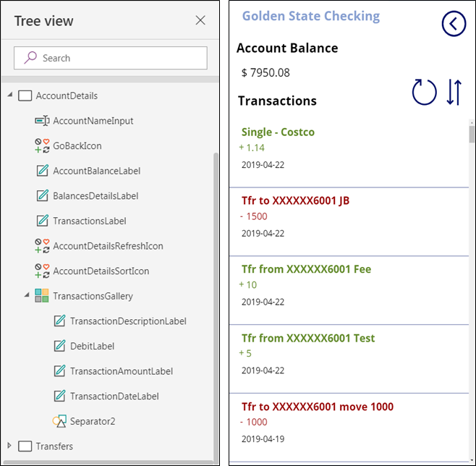Expand the Transfers screen node
Image resolution: width=476 pixels, height=466 pixels.
pos(9,445)
